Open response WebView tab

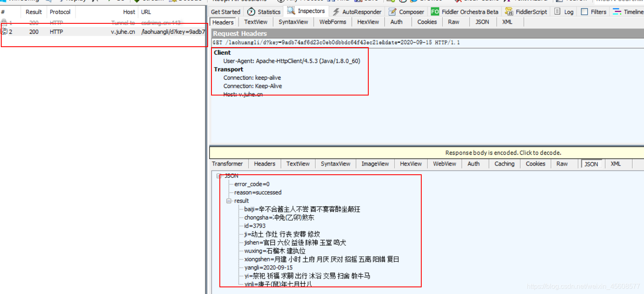click(x=445, y=163)
